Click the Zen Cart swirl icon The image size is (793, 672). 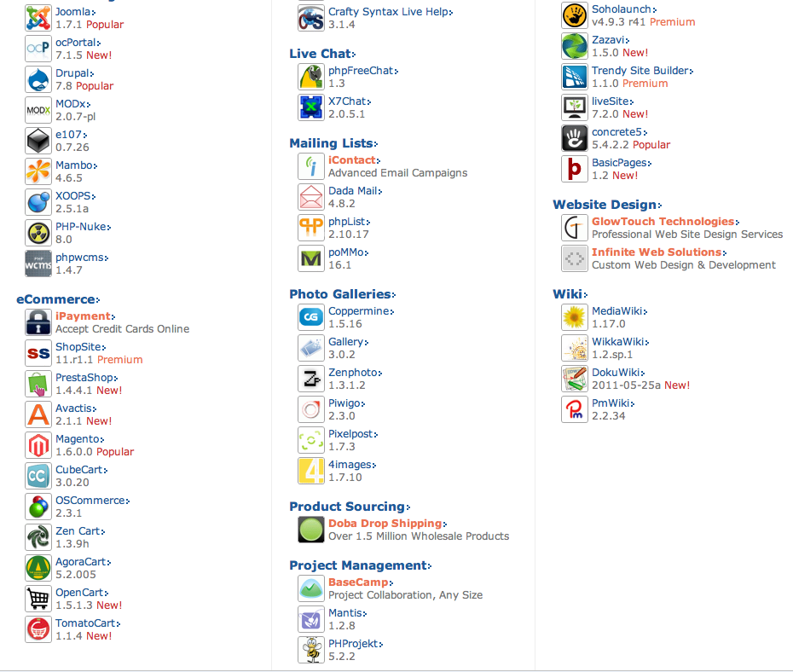pos(38,537)
